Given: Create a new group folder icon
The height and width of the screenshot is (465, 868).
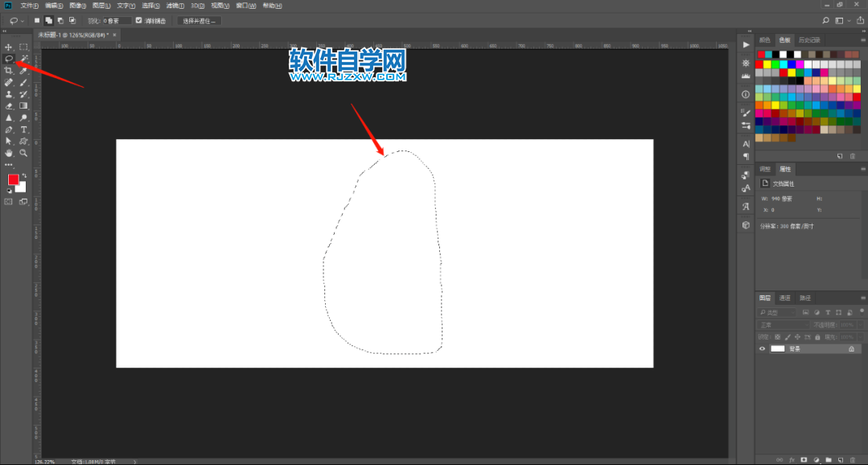Looking at the screenshot, I should point(828,459).
